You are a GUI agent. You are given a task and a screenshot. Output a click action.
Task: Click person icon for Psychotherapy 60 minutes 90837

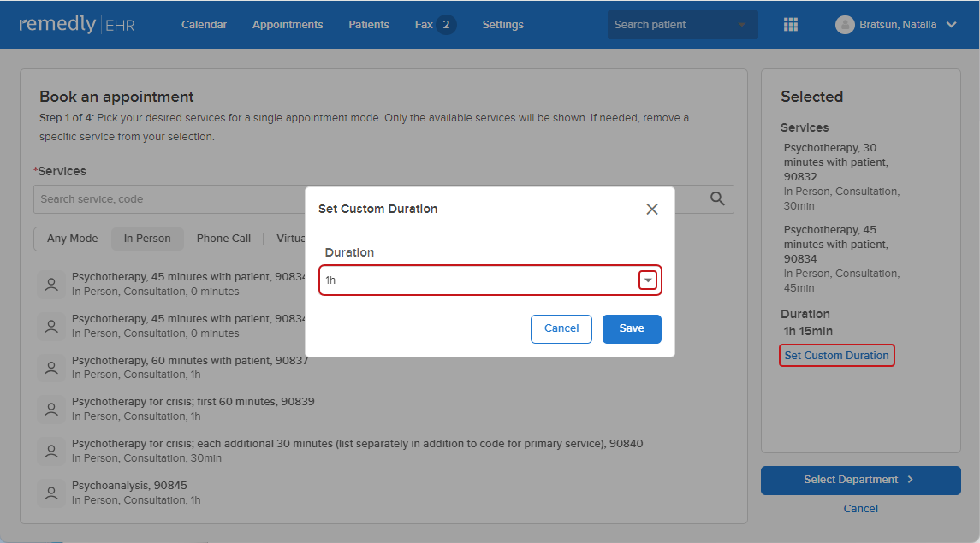51,368
